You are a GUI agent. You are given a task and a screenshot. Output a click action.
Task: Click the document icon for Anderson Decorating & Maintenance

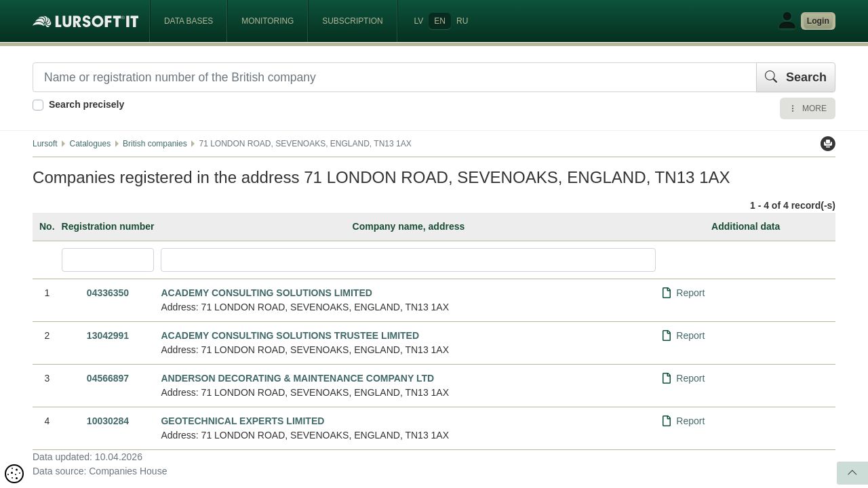point(667,378)
